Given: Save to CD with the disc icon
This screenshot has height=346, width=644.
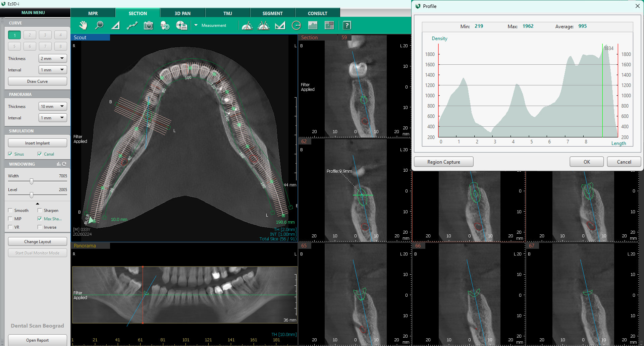Looking at the screenshot, I should point(181,25).
